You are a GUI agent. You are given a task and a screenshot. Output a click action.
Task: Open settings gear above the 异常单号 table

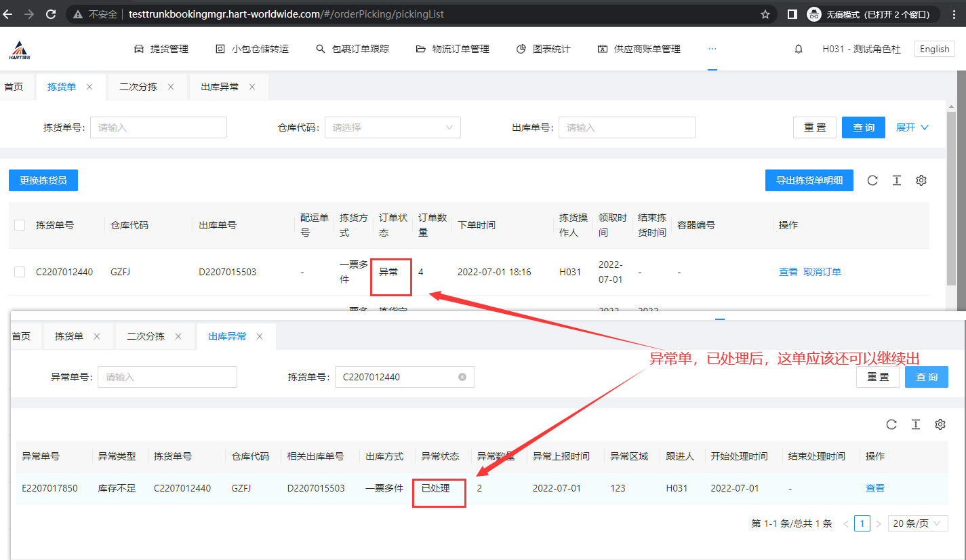940,424
